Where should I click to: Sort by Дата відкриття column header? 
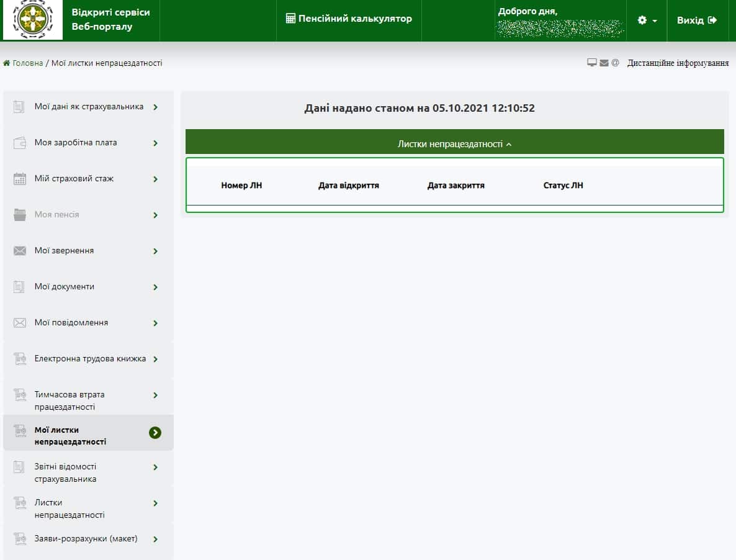click(348, 186)
